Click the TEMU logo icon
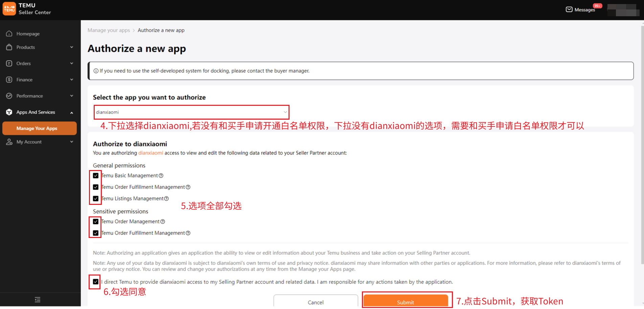644x309 pixels. (x=9, y=9)
